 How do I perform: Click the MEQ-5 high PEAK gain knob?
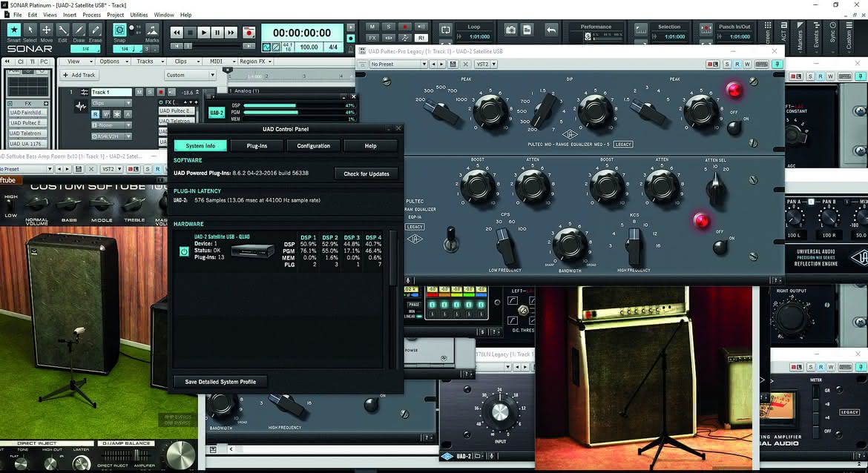click(x=700, y=110)
